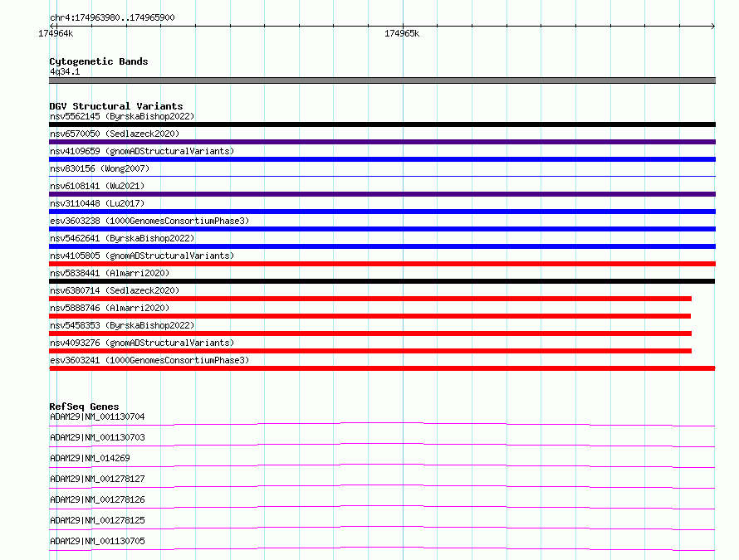This screenshot has width=739, height=560.
Task: Click ADAM29|NM_001278127 transcript label
Action: pyautogui.click(x=97, y=479)
